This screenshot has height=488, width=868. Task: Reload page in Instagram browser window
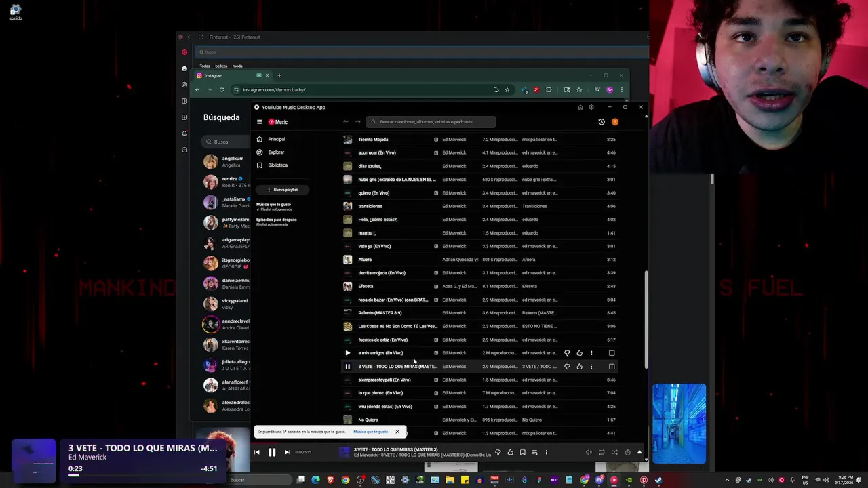coord(221,89)
